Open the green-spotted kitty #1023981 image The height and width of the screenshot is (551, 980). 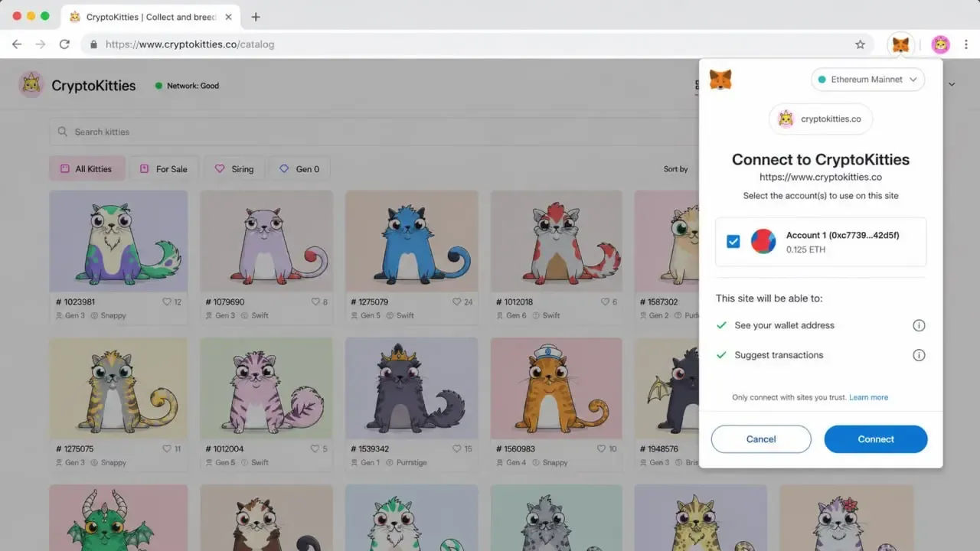(x=119, y=241)
